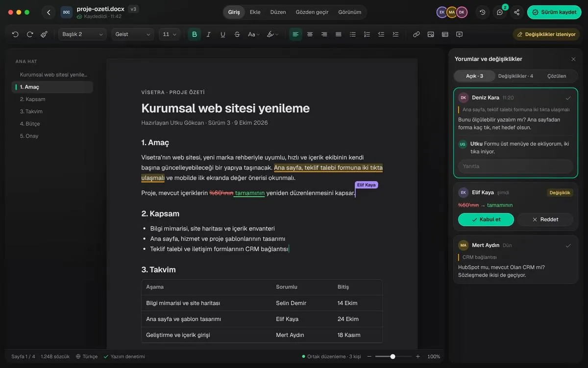Insert a bulleted list

(353, 34)
